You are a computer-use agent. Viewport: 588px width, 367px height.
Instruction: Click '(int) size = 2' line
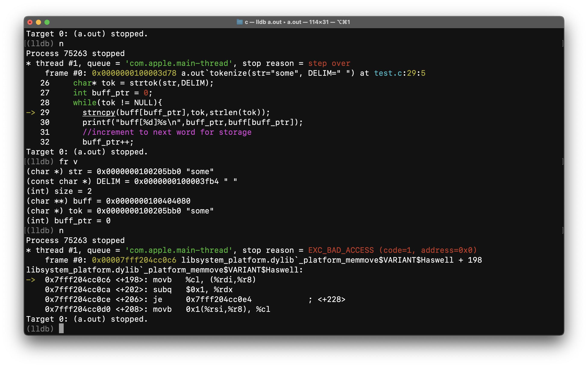pyautogui.click(x=59, y=191)
